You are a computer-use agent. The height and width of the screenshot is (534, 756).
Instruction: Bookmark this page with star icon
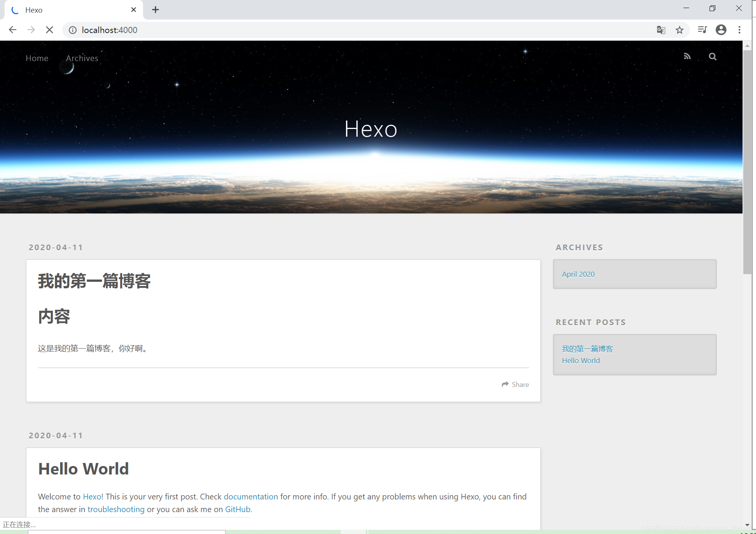coord(679,30)
